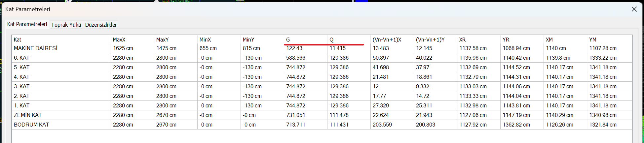
Task: Select the MAKİNE DAİRESİ row
Action: coord(35,48)
